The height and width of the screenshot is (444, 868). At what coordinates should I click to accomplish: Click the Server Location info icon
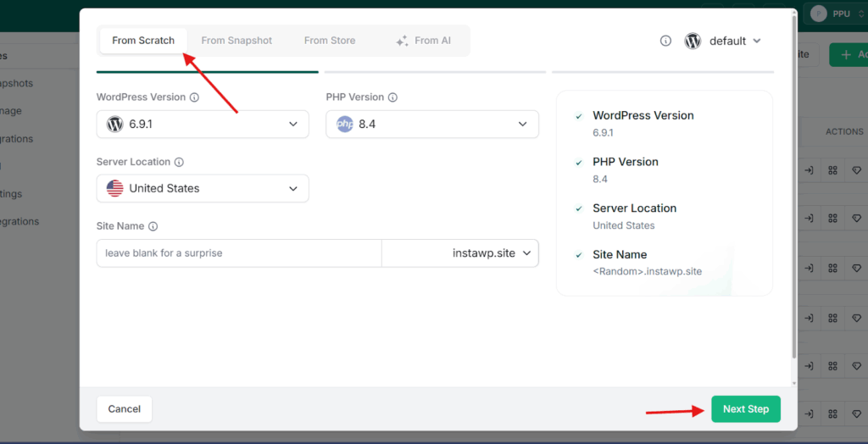click(x=179, y=162)
